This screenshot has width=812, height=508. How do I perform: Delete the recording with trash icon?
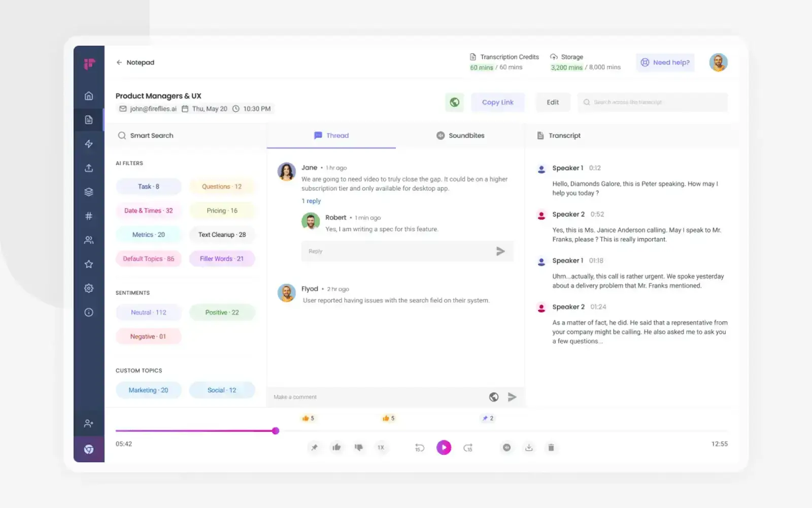click(x=551, y=448)
